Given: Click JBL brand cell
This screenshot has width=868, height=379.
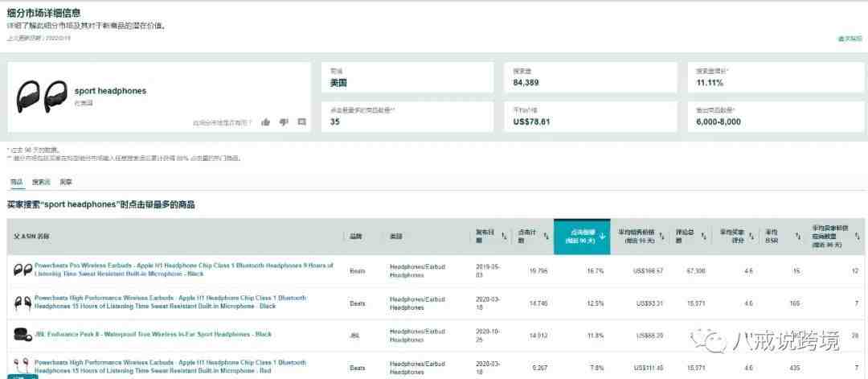Looking at the screenshot, I should pos(354,336).
